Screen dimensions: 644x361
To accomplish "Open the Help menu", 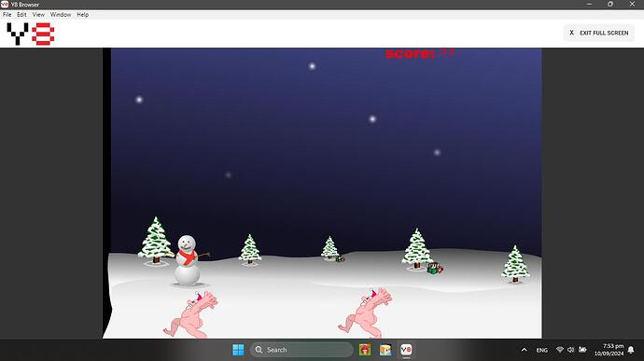I will [x=82, y=14].
